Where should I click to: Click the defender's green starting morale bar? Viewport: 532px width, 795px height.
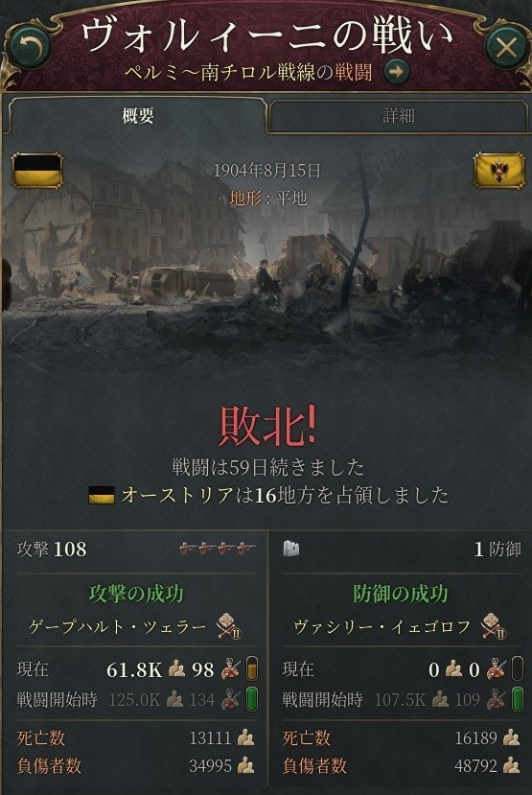click(x=517, y=699)
